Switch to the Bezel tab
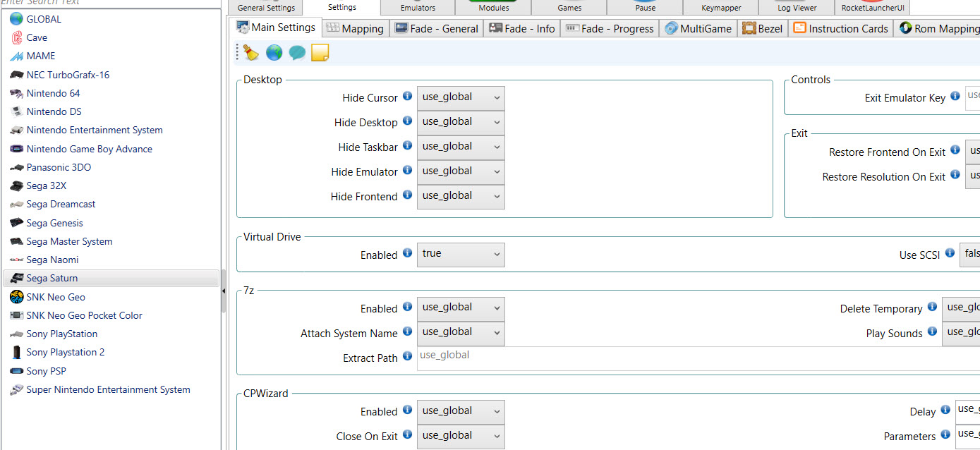The width and height of the screenshot is (980, 450). [762, 28]
